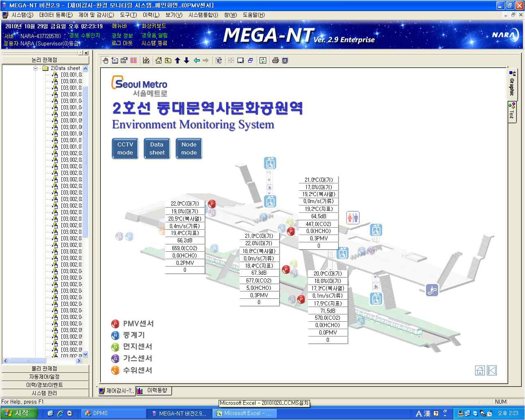Click the monitor screen icon after the printer

click(x=285, y=61)
